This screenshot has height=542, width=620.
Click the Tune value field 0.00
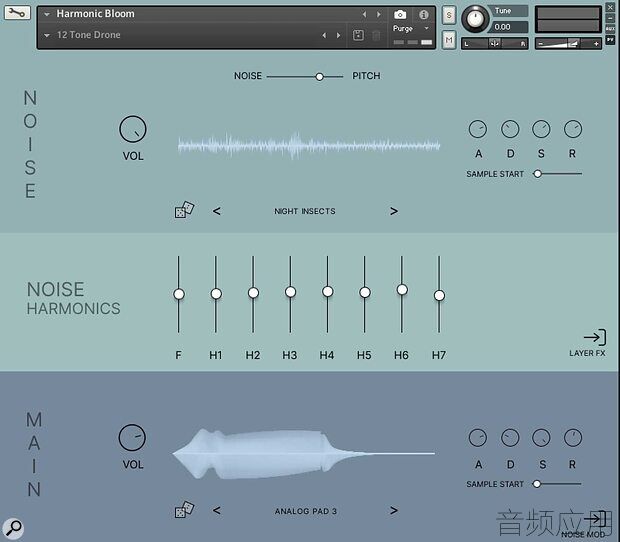pyautogui.click(x=508, y=27)
